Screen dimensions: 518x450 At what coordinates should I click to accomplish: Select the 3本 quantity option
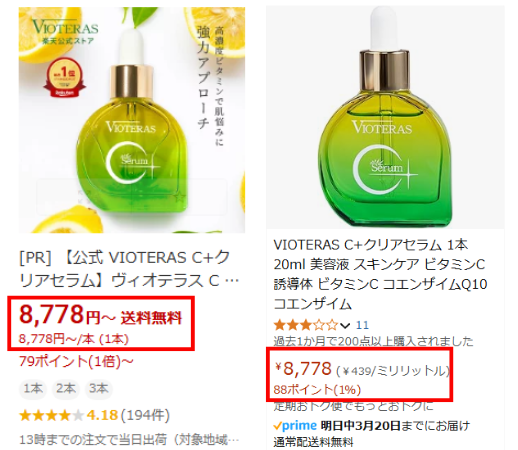(x=99, y=389)
